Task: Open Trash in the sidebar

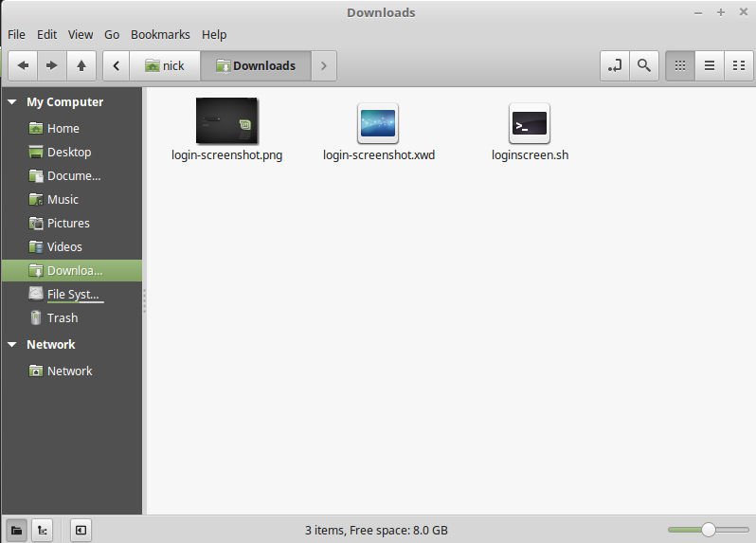Action: coord(63,318)
